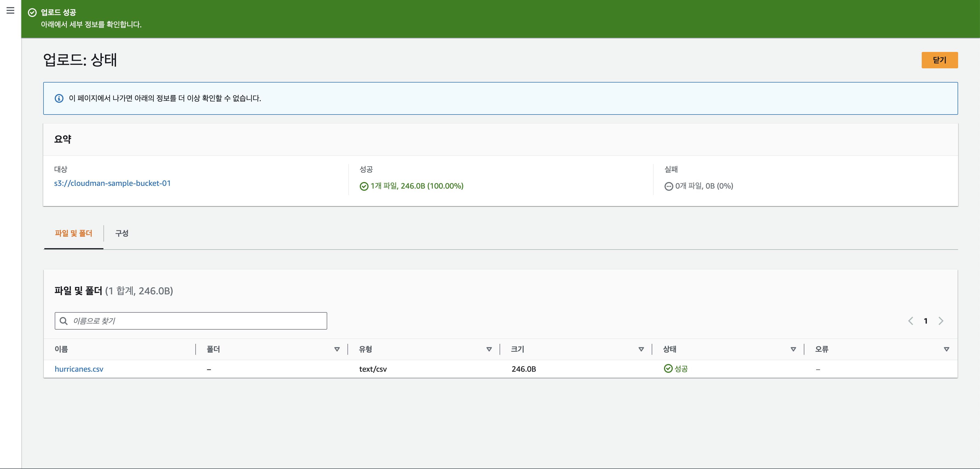Click the upload success checkmark icon in banner
The height and width of the screenshot is (469, 980).
32,13
